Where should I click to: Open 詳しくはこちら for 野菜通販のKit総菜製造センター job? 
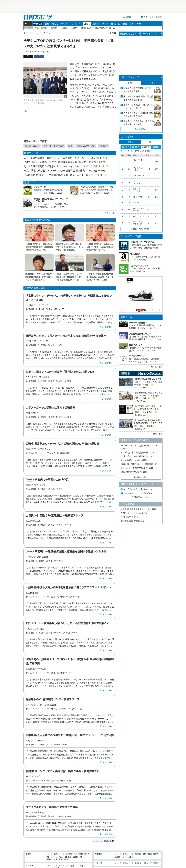106,726
